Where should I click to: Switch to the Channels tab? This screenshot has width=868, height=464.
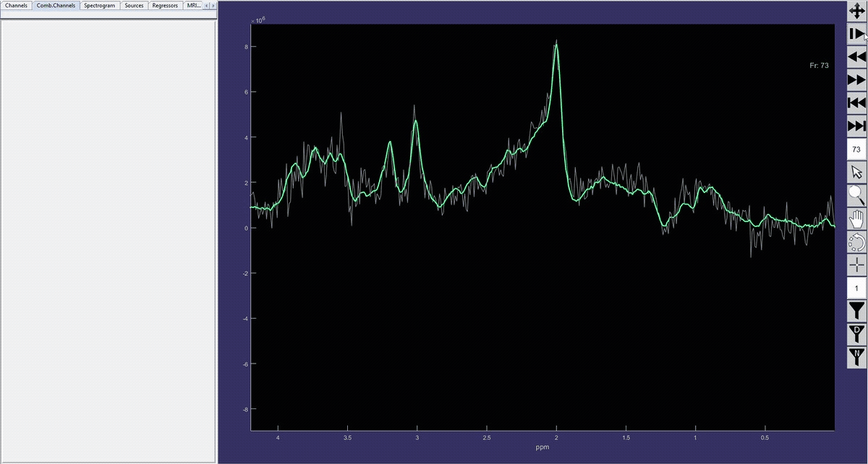16,6
